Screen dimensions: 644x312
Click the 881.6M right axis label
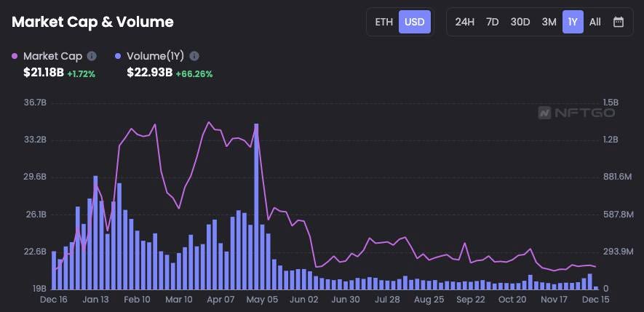click(617, 177)
